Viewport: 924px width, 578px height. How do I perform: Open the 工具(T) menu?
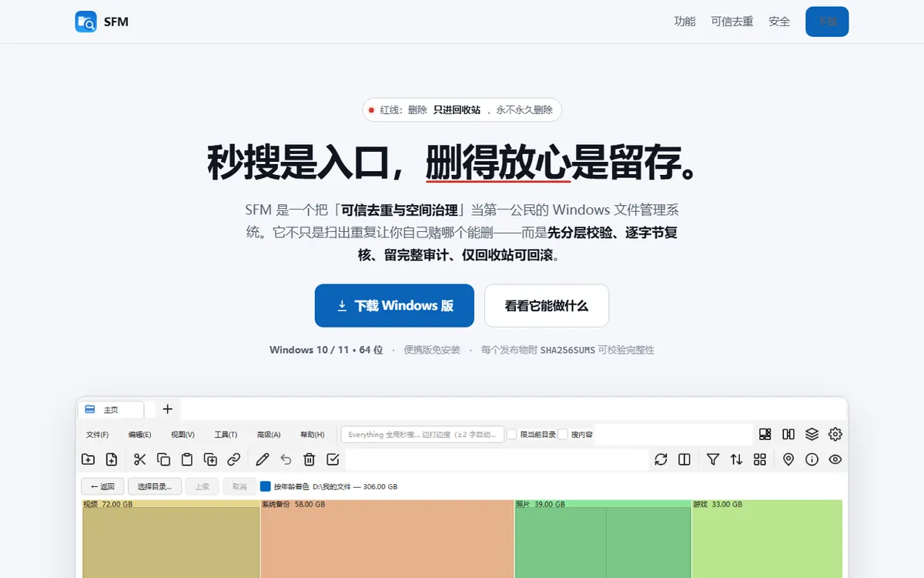[226, 435]
